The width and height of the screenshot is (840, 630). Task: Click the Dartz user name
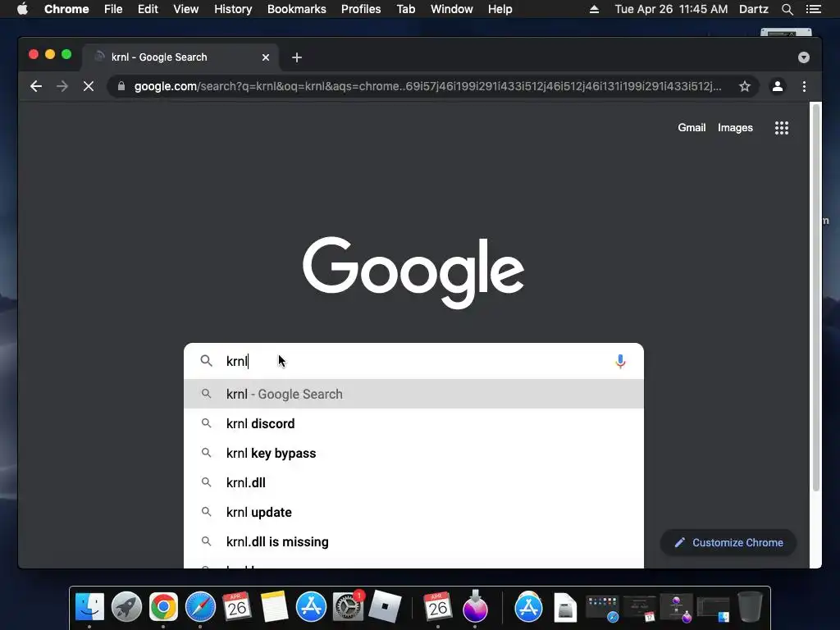coord(753,9)
